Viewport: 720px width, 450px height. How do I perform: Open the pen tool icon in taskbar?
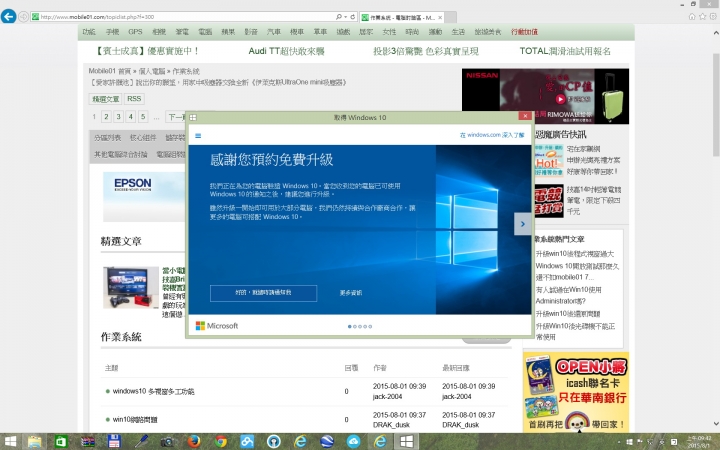tap(141, 442)
